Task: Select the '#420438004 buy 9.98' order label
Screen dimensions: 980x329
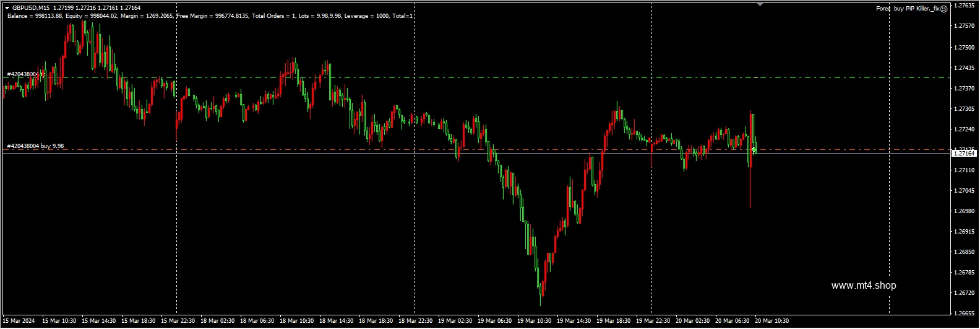Action: (x=35, y=146)
